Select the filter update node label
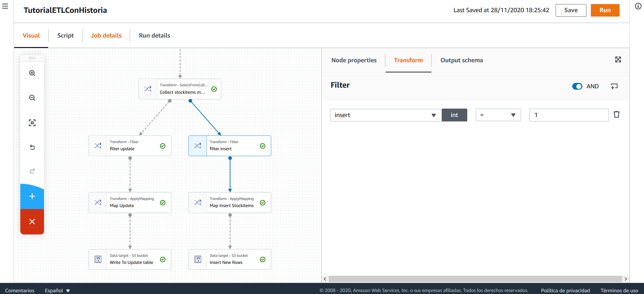Screen dimensions: 644x294 pyautogui.click(x=122, y=149)
